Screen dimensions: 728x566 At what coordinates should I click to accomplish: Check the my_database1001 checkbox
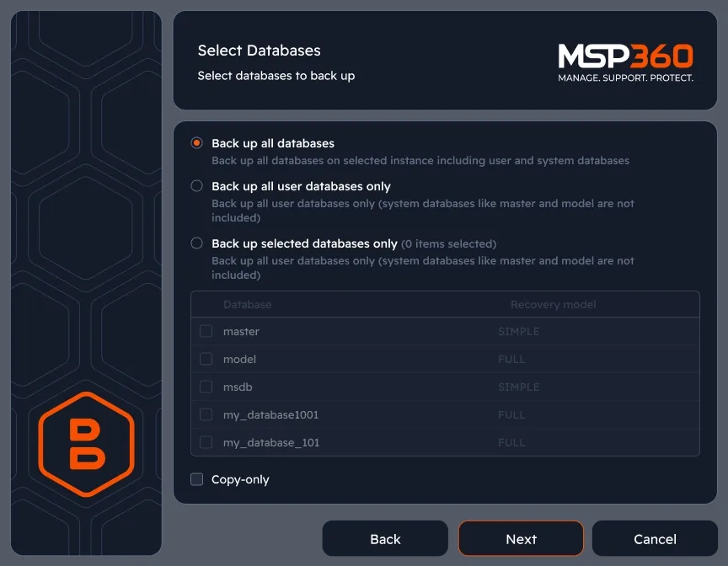tap(206, 414)
